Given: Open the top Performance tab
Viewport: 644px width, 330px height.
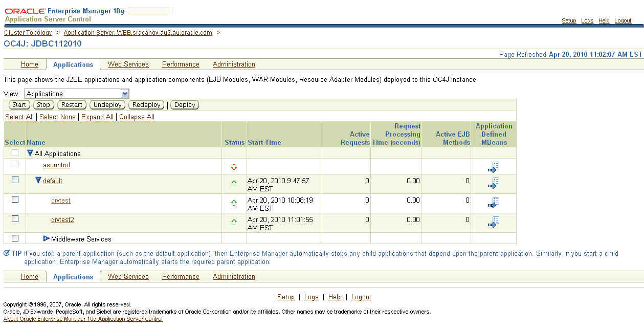Looking at the screenshot, I should [x=181, y=64].
